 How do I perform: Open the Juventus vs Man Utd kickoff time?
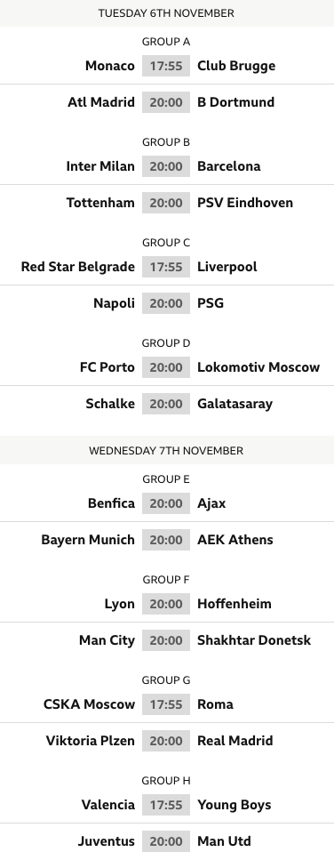click(x=166, y=841)
